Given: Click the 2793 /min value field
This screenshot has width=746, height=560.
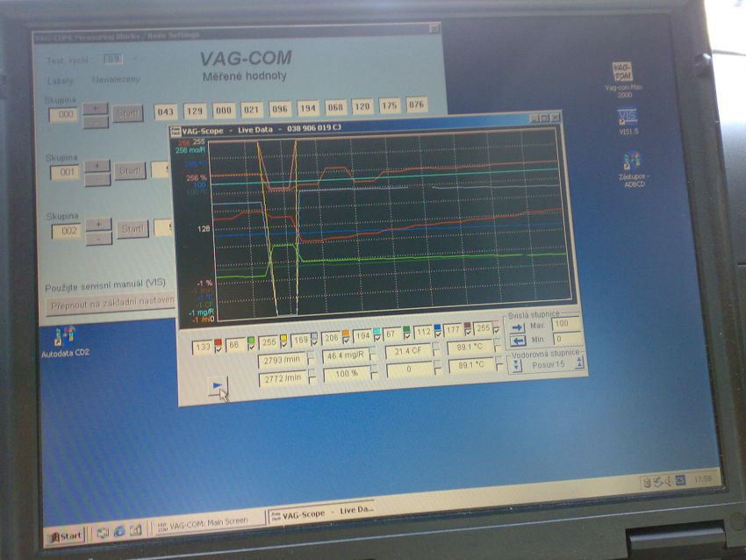Looking at the screenshot, I should pos(282,360).
